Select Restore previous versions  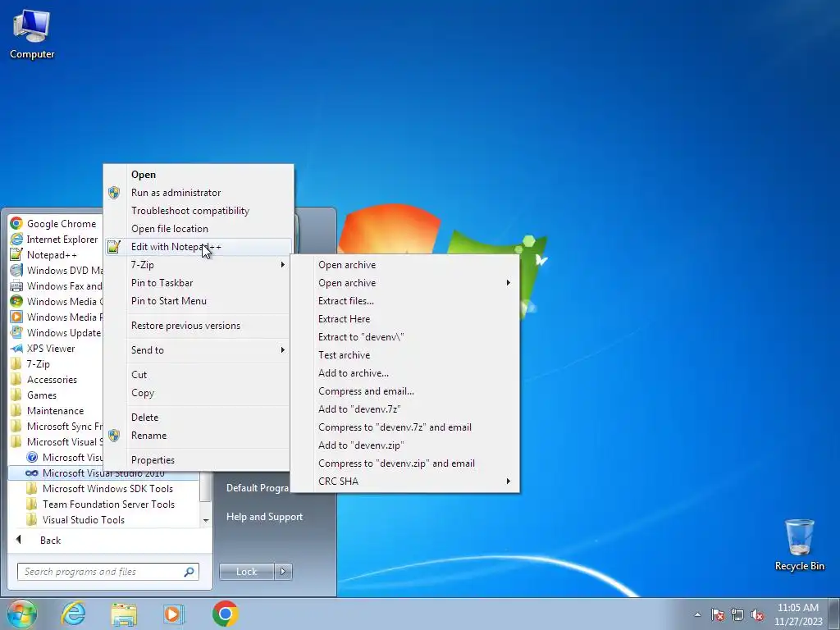198,326
